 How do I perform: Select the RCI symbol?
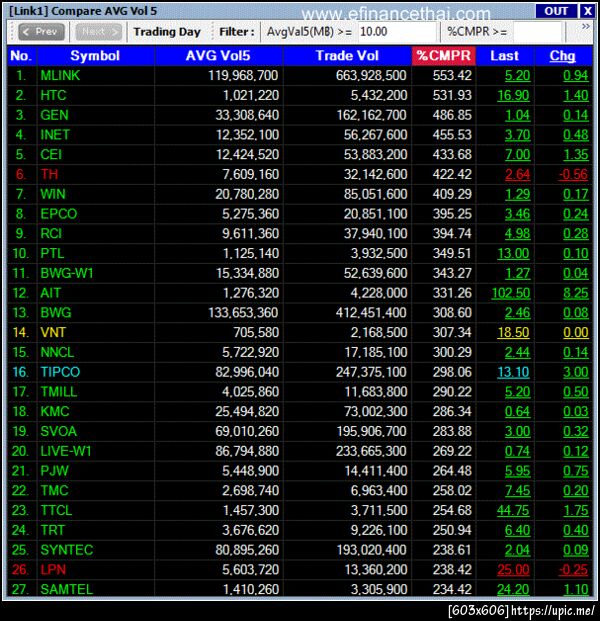[x=51, y=234]
